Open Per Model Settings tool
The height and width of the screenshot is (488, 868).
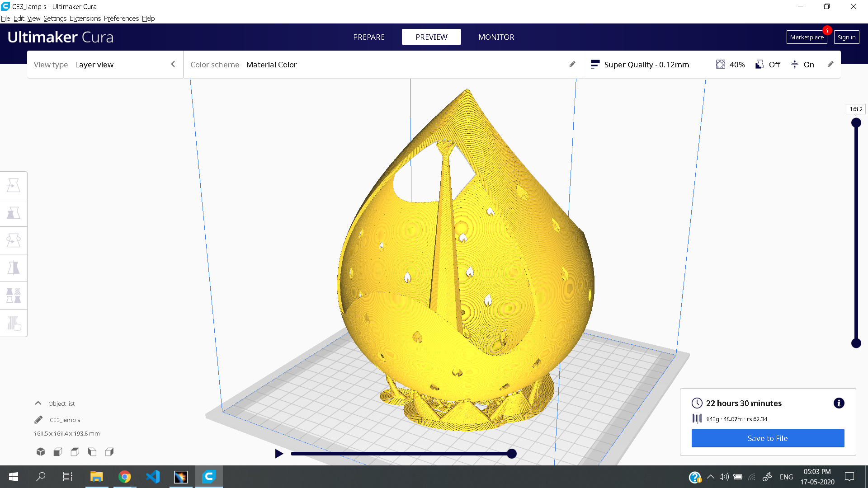[x=14, y=296]
